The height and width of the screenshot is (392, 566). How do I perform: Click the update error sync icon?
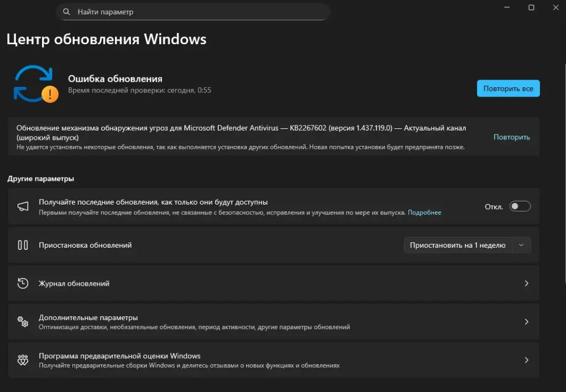coord(35,83)
